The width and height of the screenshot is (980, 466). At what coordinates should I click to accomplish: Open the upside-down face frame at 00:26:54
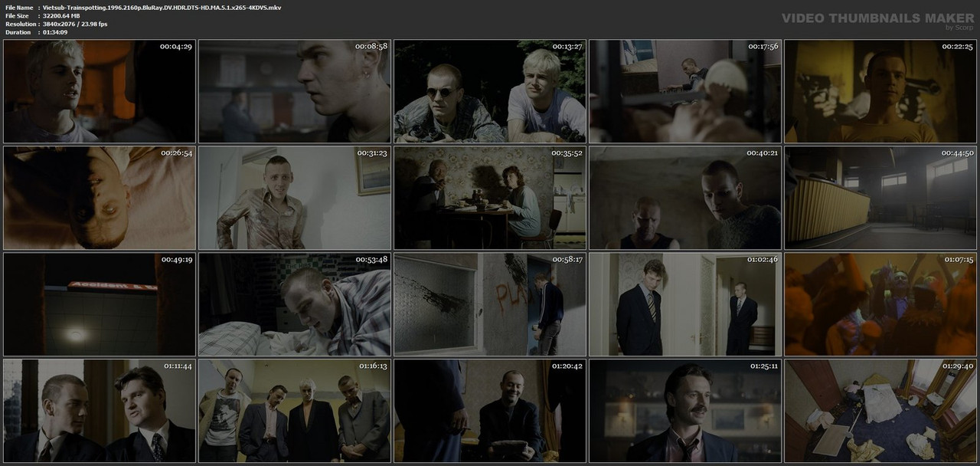pyautogui.click(x=100, y=198)
